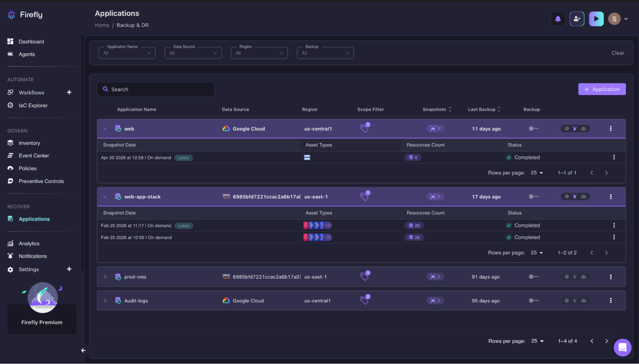Change rows per page in web snapshots
The height and width of the screenshot is (364, 639).
[537, 173]
